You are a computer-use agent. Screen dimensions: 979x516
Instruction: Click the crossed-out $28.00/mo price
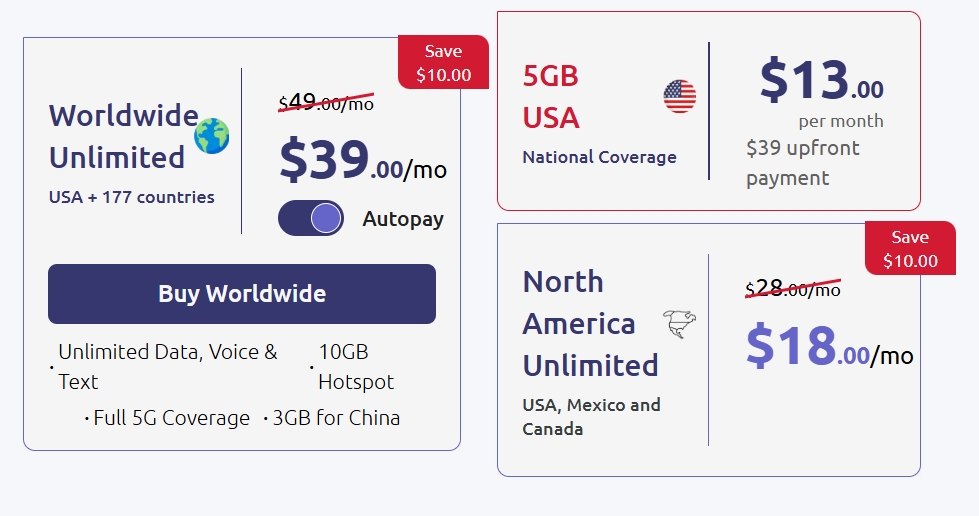(793, 289)
